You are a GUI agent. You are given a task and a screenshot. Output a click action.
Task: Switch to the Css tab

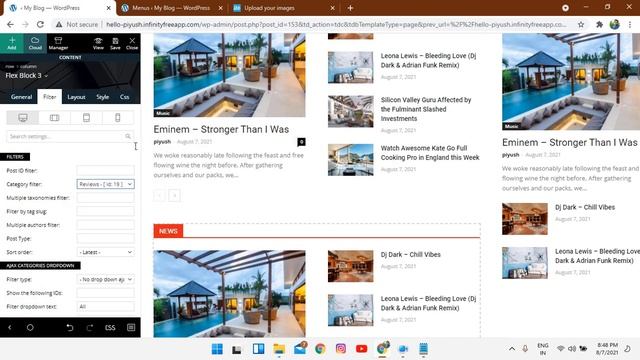pos(124,97)
